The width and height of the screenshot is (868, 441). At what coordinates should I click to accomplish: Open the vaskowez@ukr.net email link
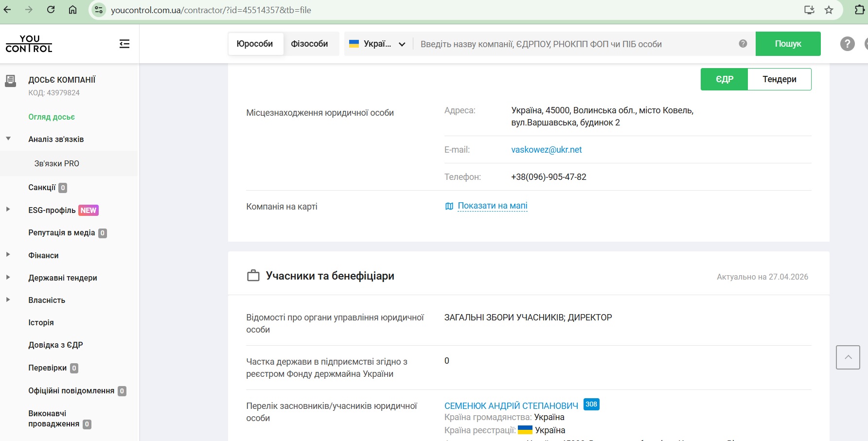point(546,150)
